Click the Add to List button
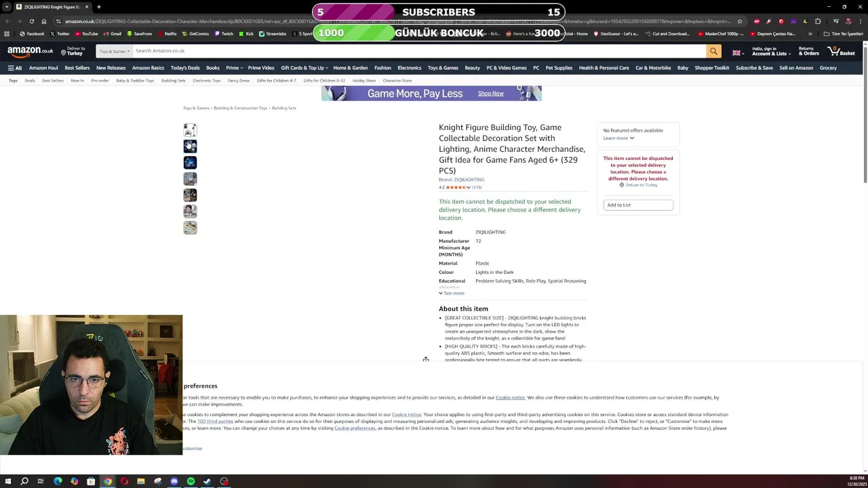 pyautogui.click(x=638, y=205)
